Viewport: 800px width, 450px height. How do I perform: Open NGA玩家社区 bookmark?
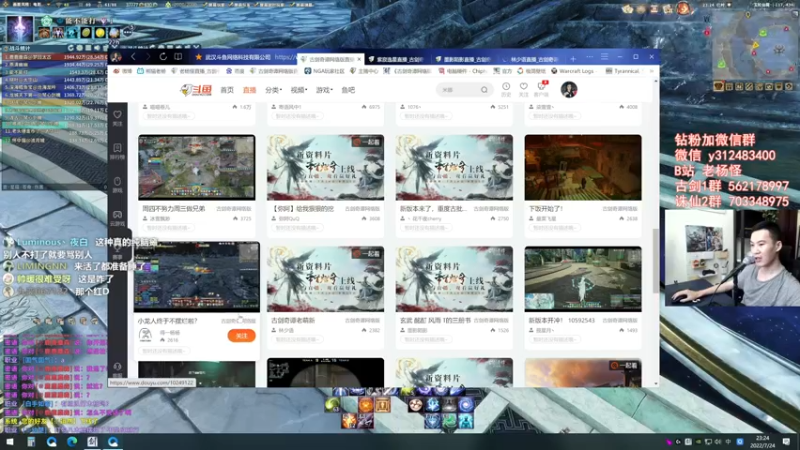(324, 71)
